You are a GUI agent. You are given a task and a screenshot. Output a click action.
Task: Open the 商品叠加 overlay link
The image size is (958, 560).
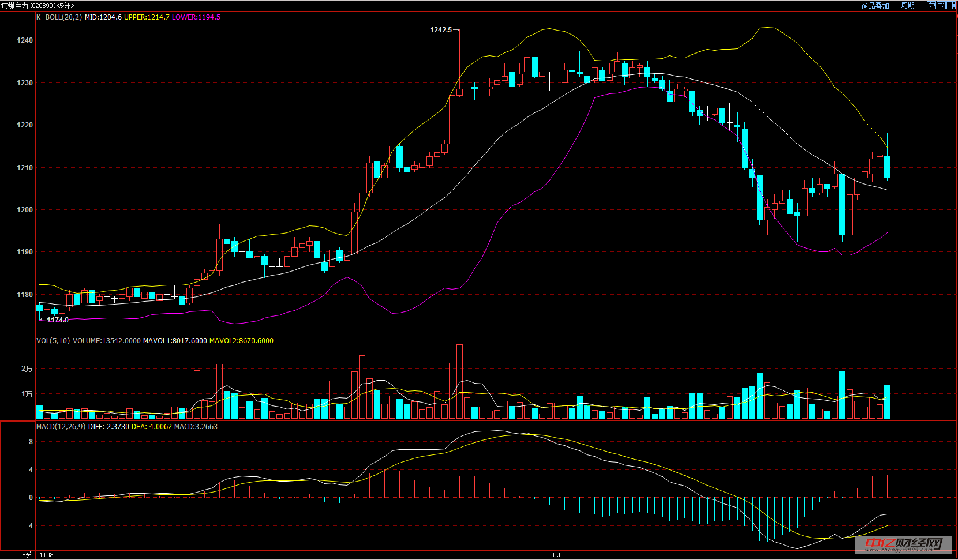coord(875,6)
